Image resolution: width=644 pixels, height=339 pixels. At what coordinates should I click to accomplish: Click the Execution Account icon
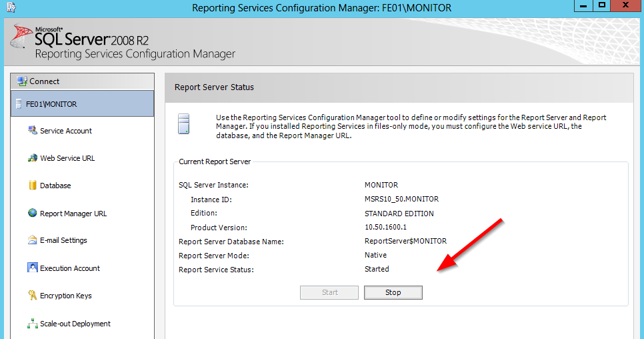click(x=33, y=268)
